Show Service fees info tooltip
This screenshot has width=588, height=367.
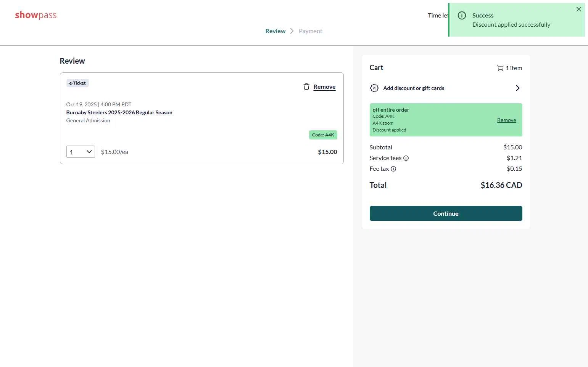[406, 158]
